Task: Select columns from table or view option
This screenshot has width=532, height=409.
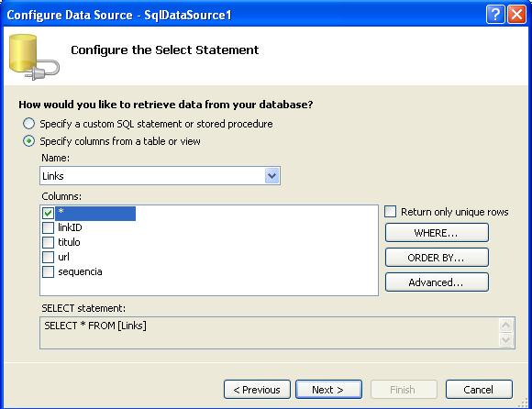Action: tap(28, 141)
